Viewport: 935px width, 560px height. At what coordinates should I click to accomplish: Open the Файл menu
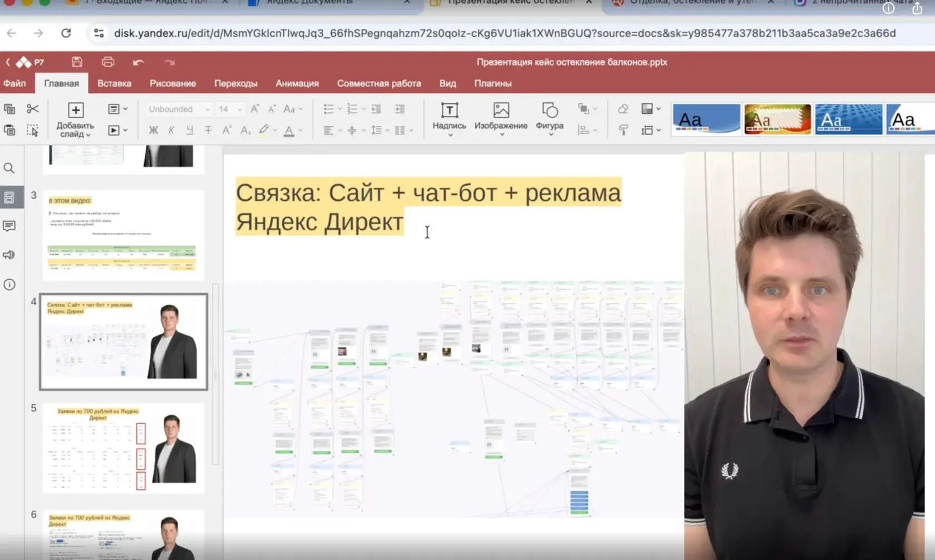coord(15,83)
